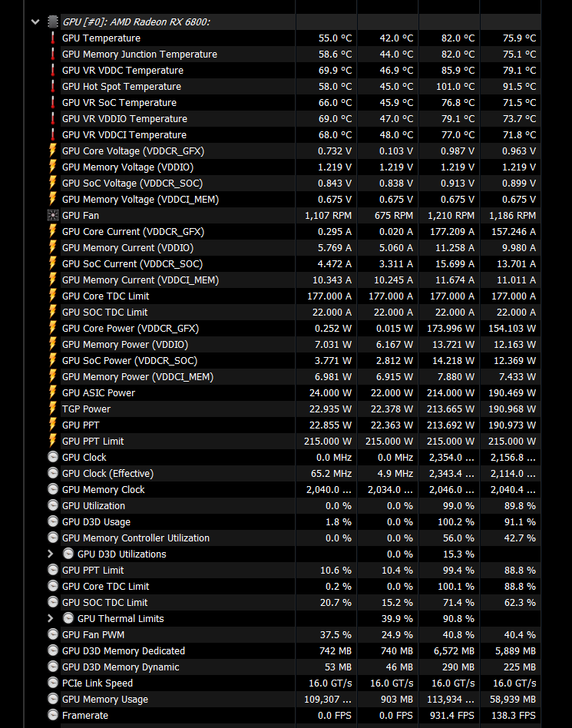Collapse the GPU [#0] AMD Radeon RX 6800 group
Viewport: 572px width, 728px height.
point(35,22)
